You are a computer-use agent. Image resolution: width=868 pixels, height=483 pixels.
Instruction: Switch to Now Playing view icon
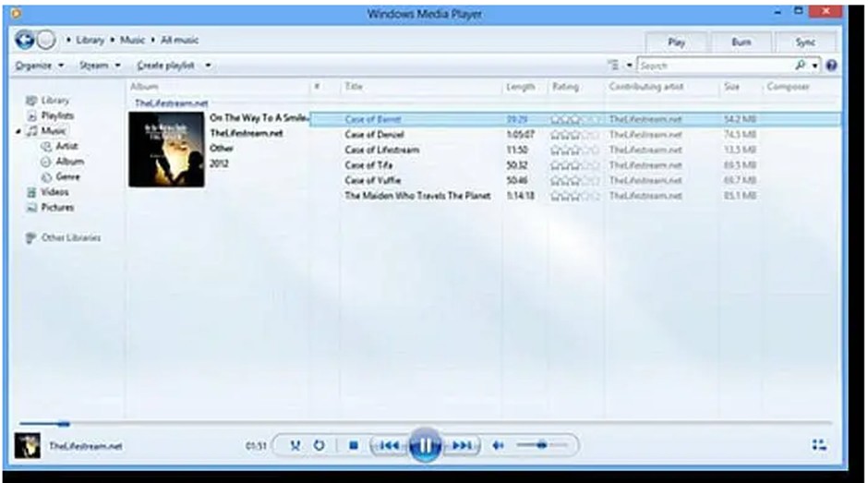pyautogui.click(x=819, y=445)
